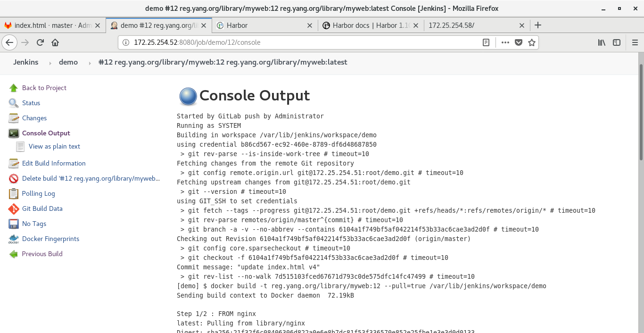Click the Status magnifier icon

(14, 103)
